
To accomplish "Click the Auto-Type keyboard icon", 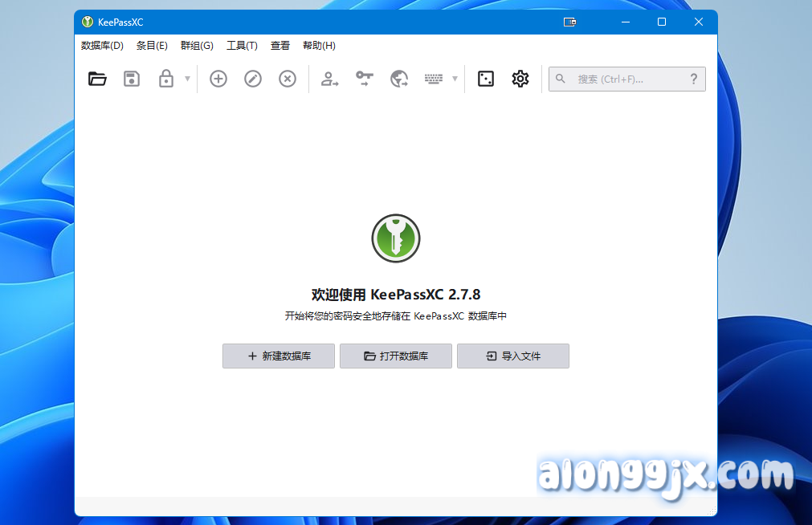I will point(434,79).
